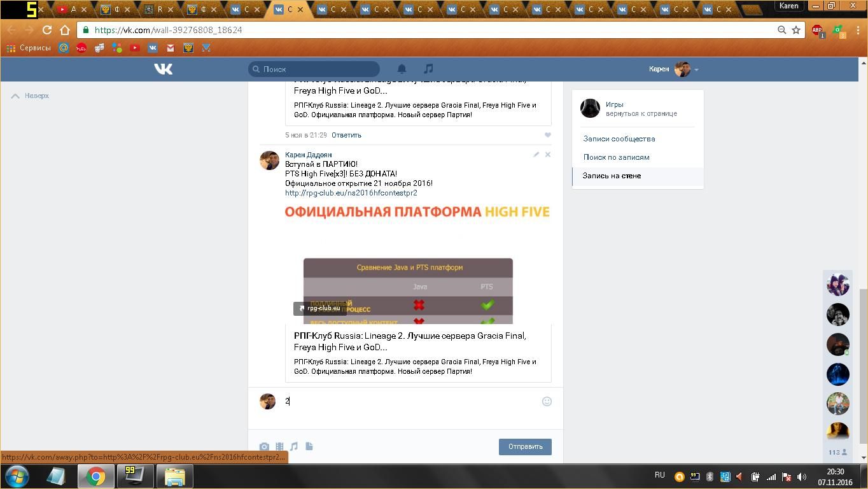The height and width of the screenshot is (489, 868).
Task: Open the date stamp 5 ноя в 21:29
Action: [306, 135]
